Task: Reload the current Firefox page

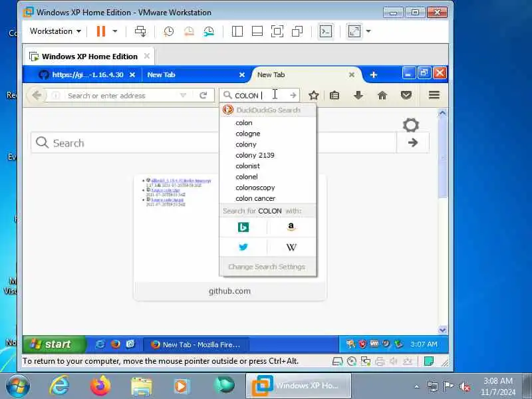Action: [x=203, y=95]
